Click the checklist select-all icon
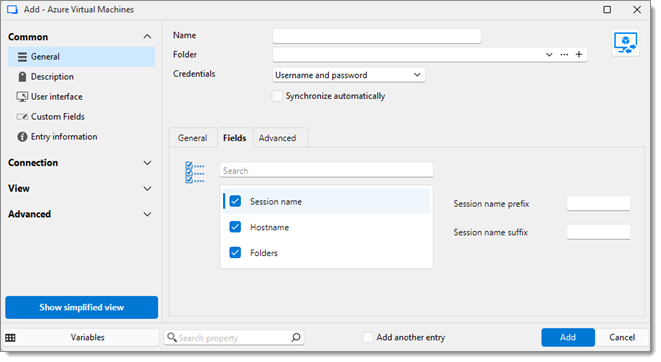 (x=195, y=172)
